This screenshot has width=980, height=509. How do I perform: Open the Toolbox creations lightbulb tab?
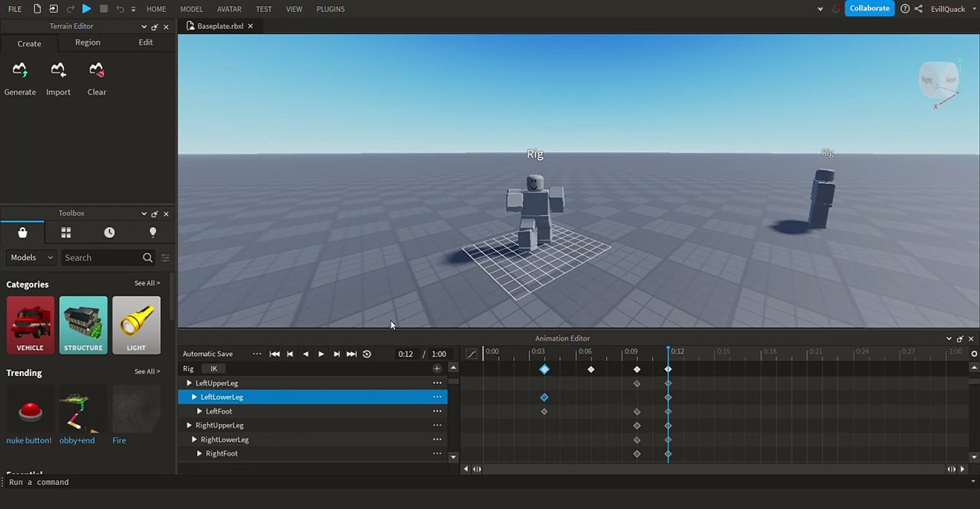153,233
